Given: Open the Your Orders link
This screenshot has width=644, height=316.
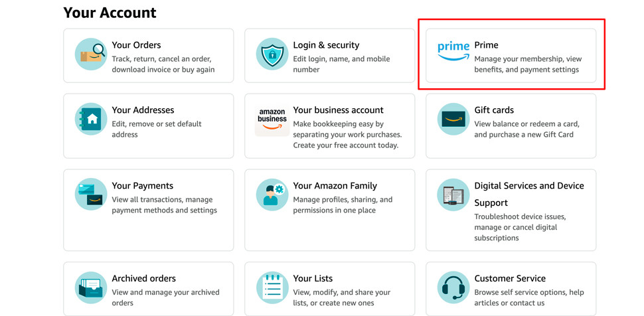Looking at the screenshot, I should pyautogui.click(x=136, y=45).
